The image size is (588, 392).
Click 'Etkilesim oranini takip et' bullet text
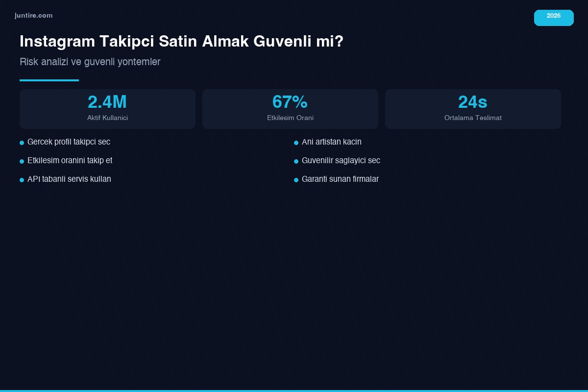(70, 161)
